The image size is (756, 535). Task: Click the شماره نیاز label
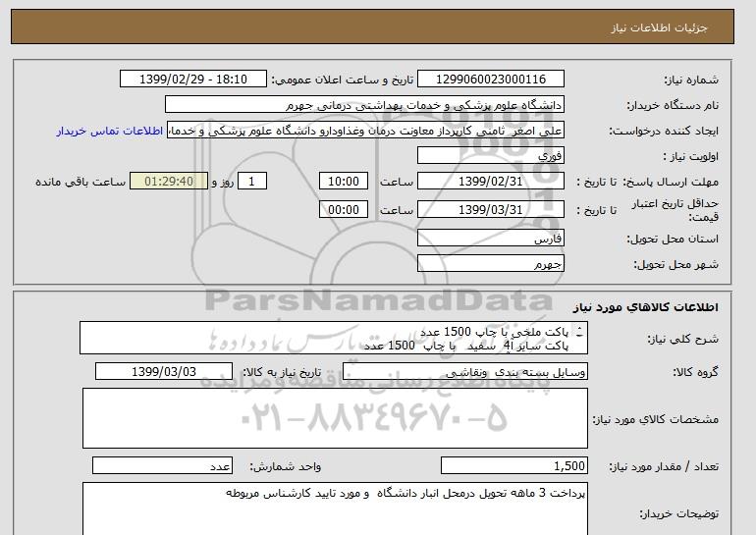tap(691, 80)
